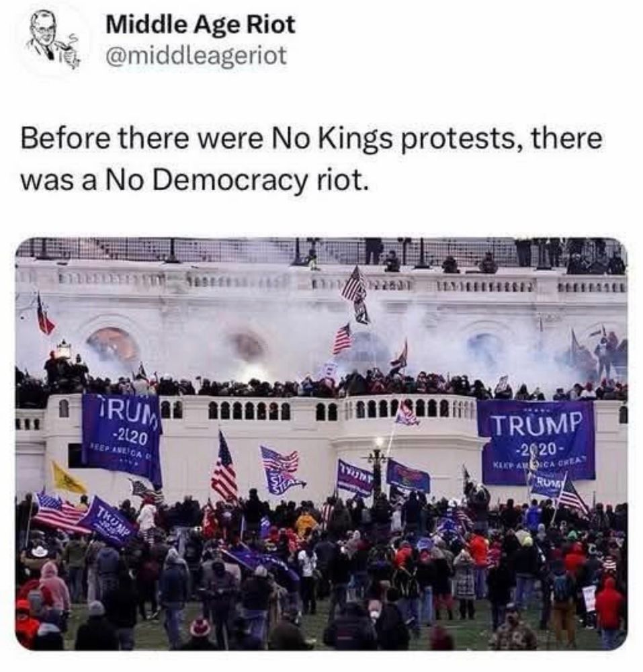
Task: Click the right-side TRUMP 2020 banner
Action: pos(538,442)
